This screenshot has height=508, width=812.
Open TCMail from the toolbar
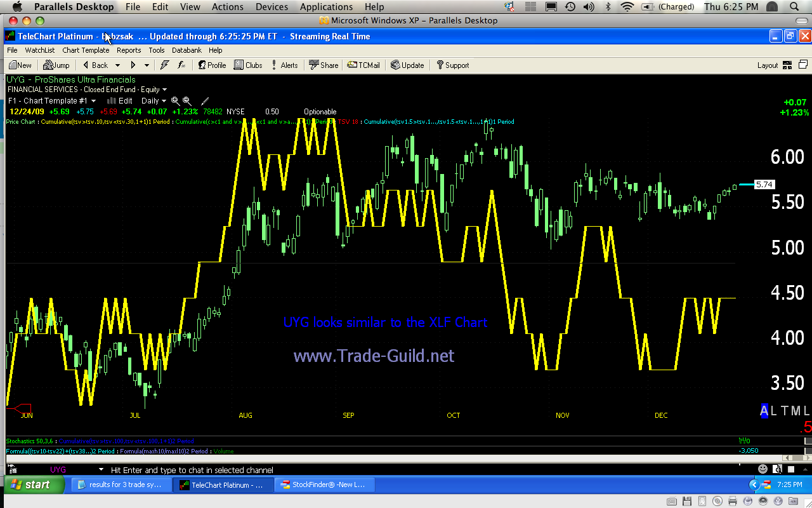(363, 65)
